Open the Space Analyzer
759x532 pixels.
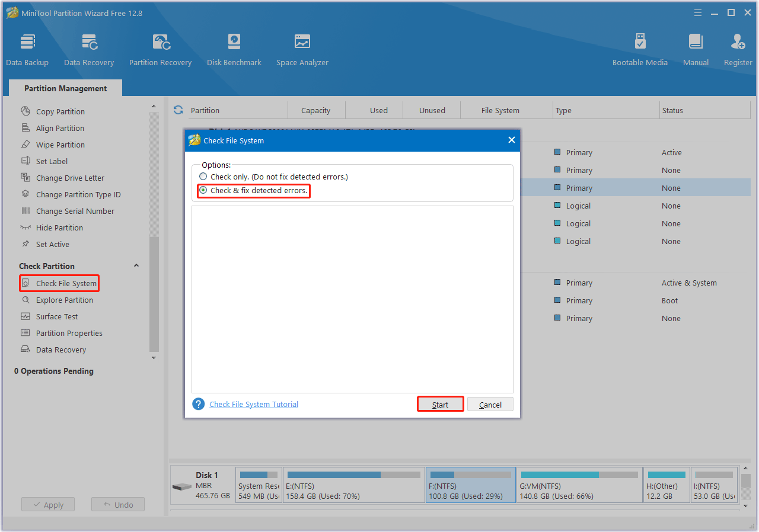pyautogui.click(x=302, y=49)
